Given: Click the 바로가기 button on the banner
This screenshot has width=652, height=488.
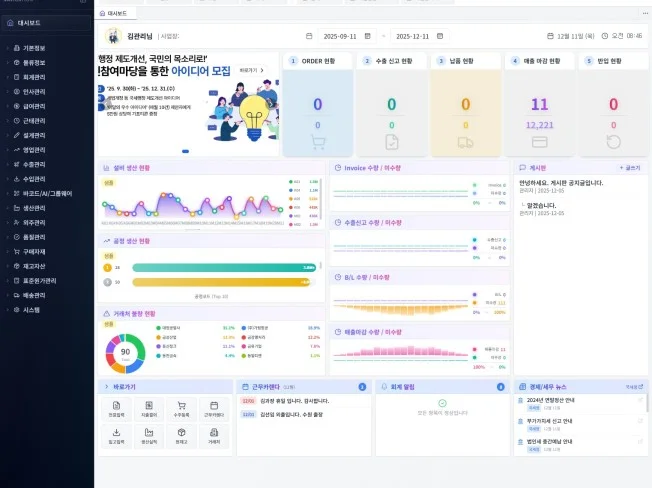Looking at the screenshot, I should 252,71.
